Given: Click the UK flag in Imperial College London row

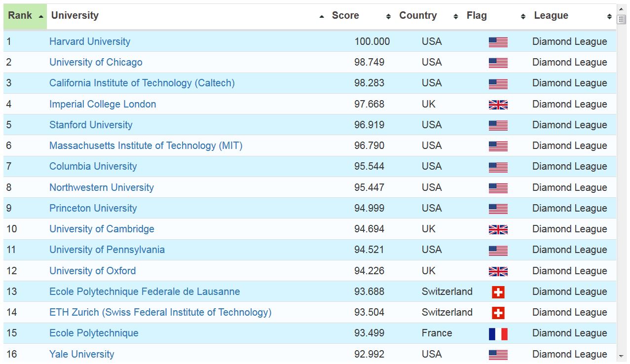Looking at the screenshot, I should pos(498,105).
